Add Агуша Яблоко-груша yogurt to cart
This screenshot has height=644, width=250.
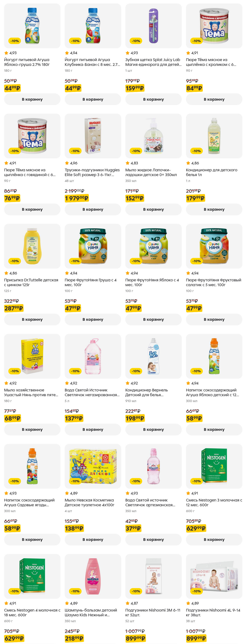click(x=32, y=99)
